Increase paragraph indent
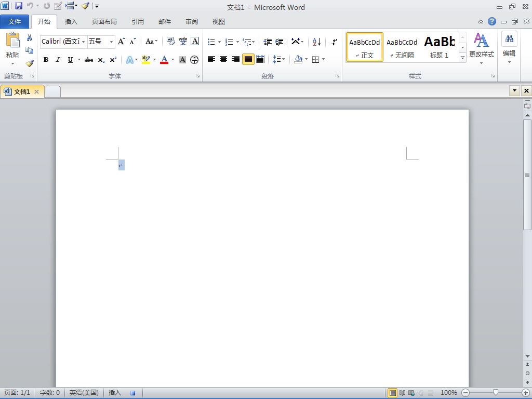 (279, 42)
